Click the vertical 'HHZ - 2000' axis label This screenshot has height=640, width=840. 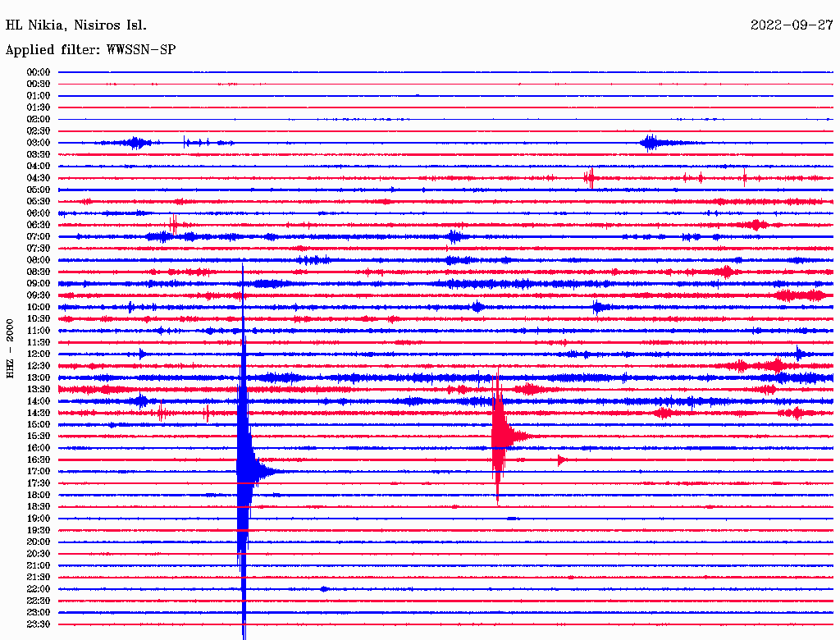[x=11, y=348]
